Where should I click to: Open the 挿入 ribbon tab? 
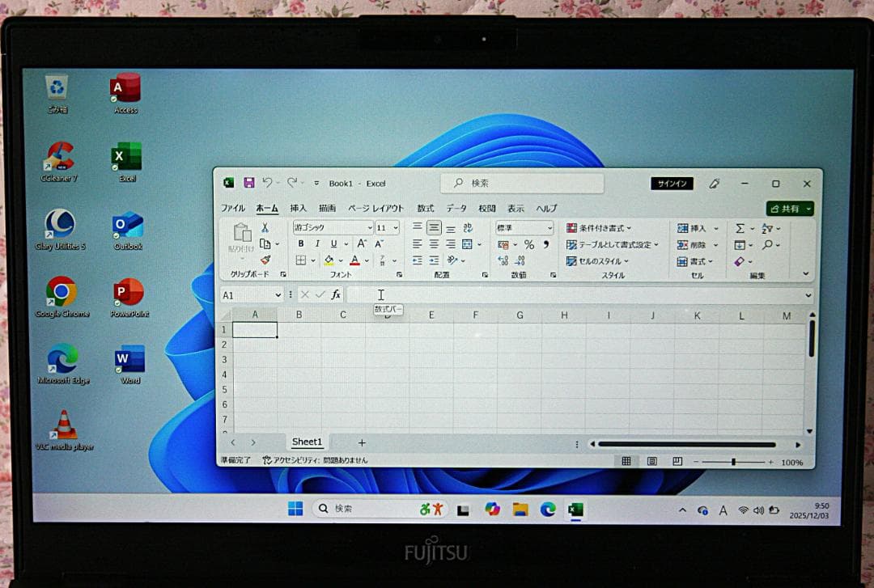[x=299, y=208]
